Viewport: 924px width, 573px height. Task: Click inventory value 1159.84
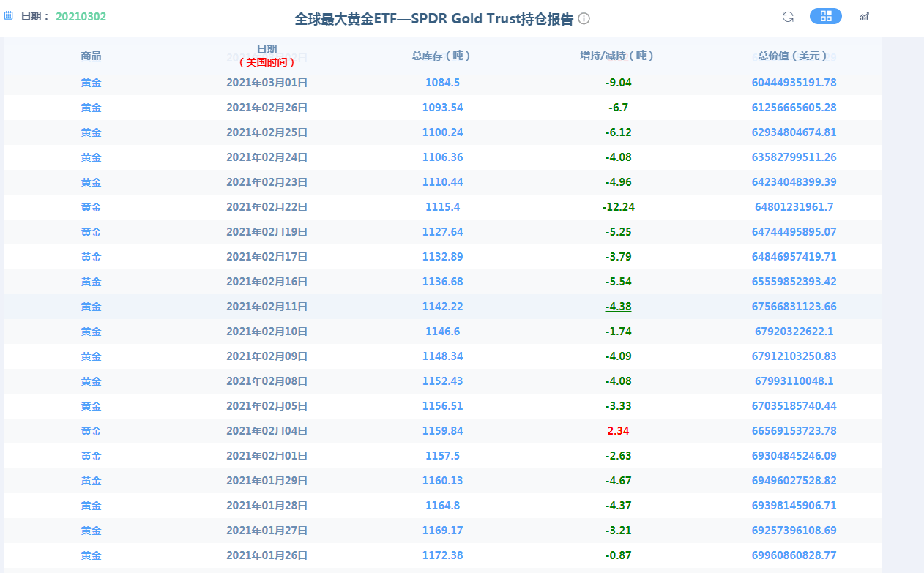tap(442, 431)
